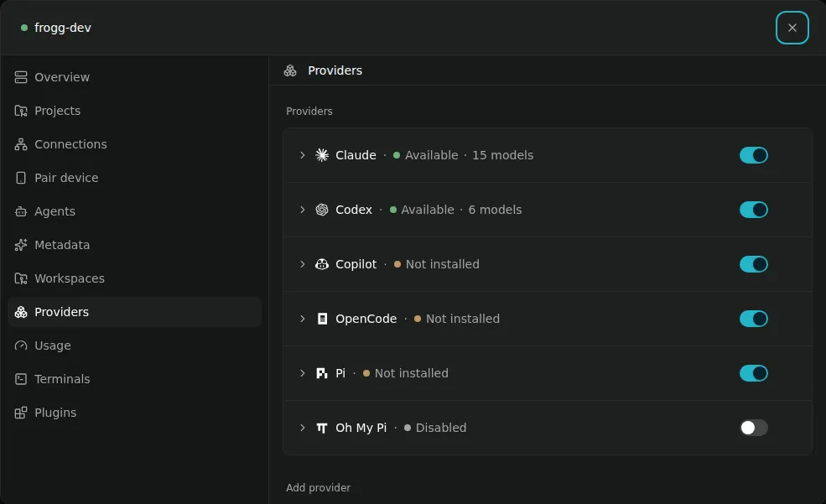The height and width of the screenshot is (504, 826).
Task: Click the Claude provider name
Action: click(356, 155)
